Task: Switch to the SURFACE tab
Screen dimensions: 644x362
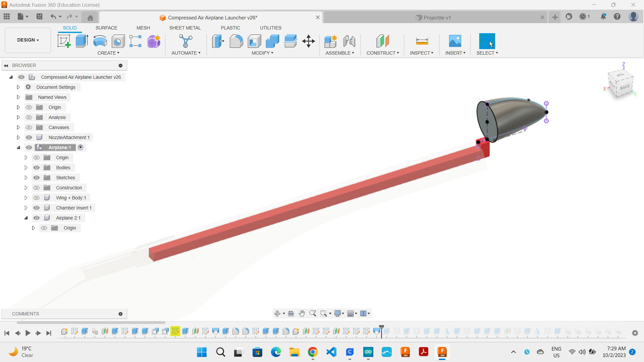Action: coord(106,28)
